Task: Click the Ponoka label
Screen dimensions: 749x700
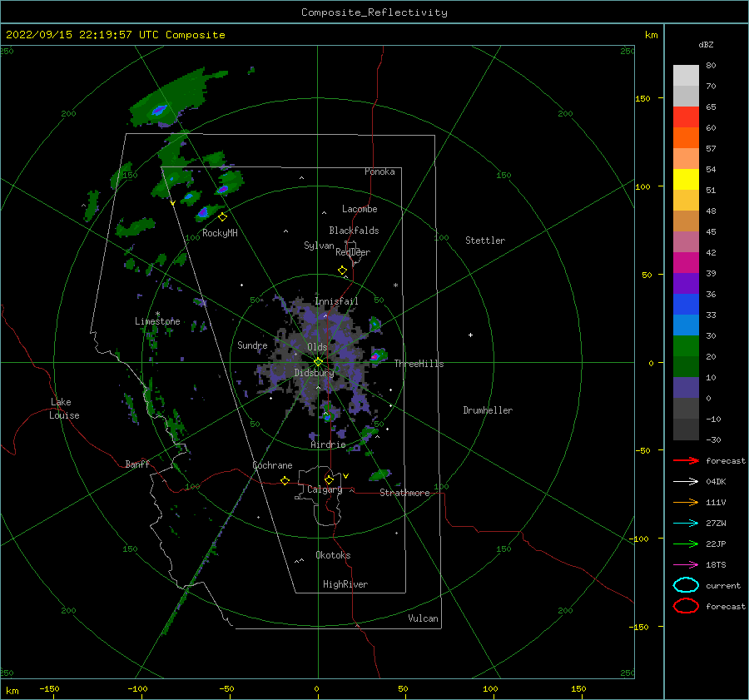Action: (379, 171)
